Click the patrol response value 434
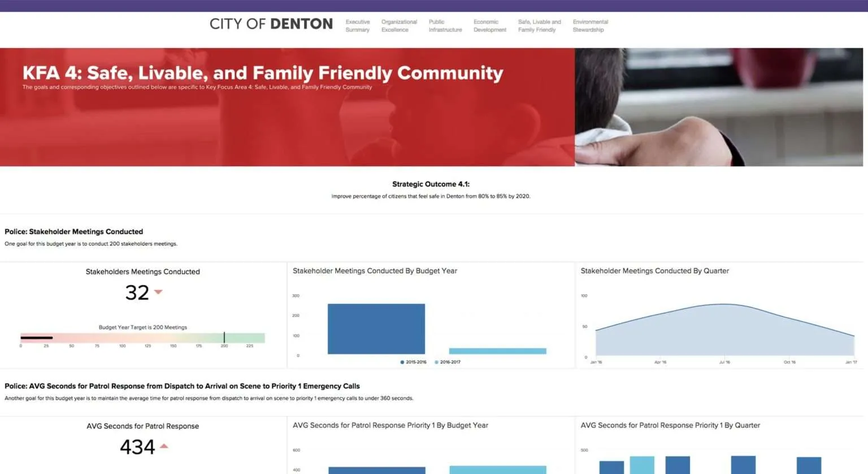 coord(137,447)
